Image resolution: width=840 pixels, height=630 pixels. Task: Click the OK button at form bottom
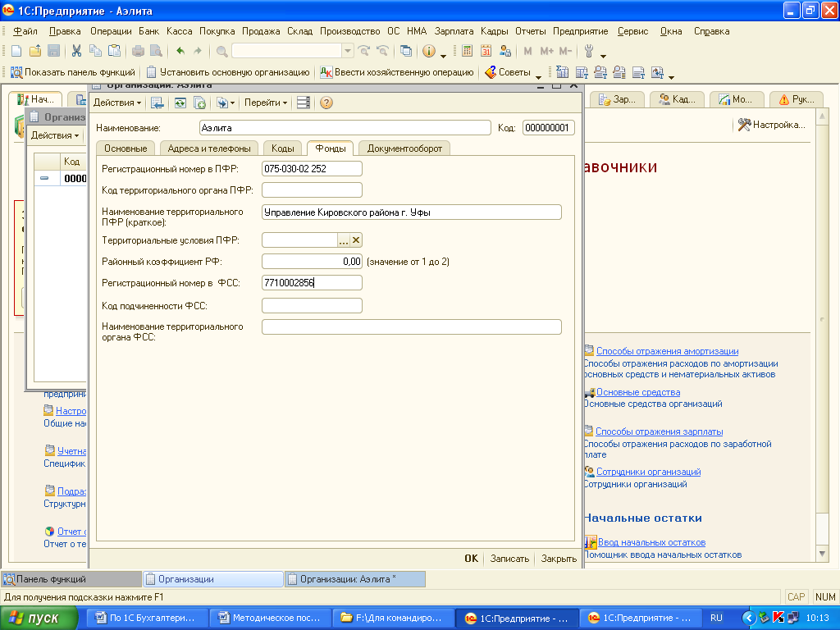[x=471, y=559]
